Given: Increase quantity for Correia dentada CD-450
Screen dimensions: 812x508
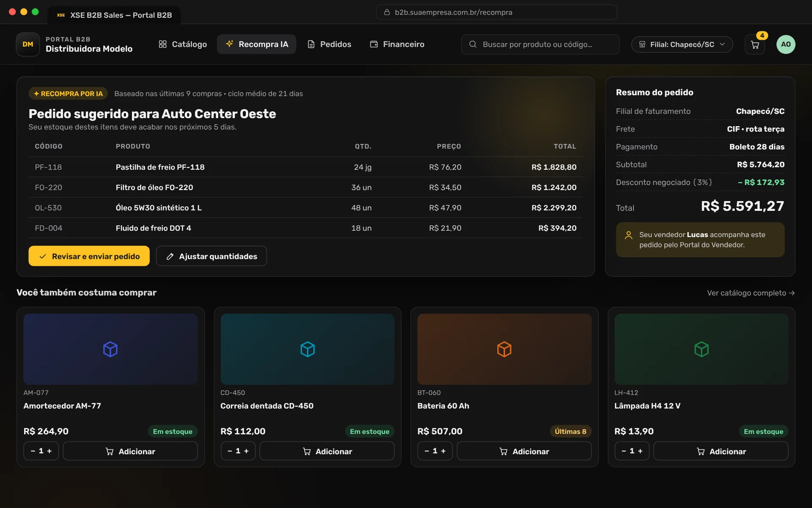Looking at the screenshot, I should point(246,451).
